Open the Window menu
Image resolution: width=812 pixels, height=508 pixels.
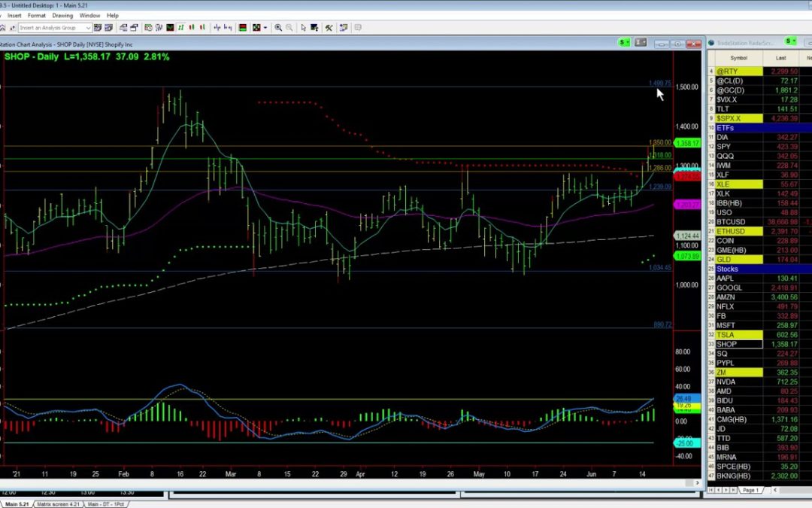point(89,16)
